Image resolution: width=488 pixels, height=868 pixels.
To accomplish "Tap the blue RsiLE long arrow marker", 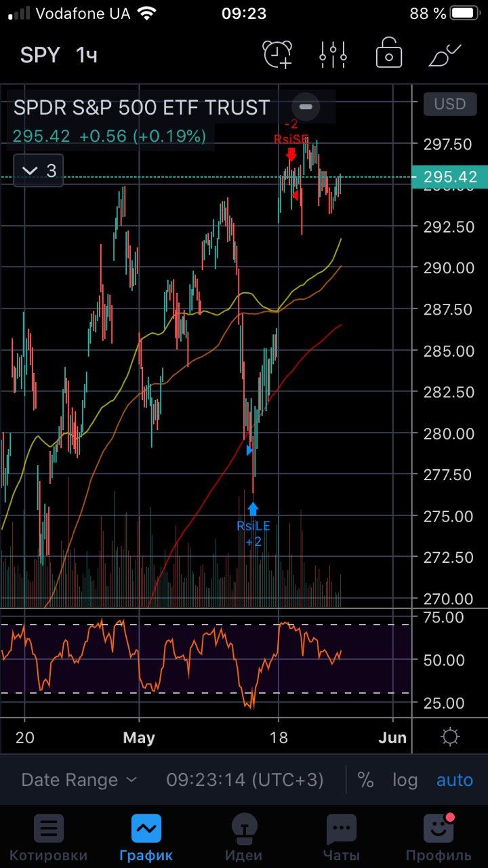I will coord(253,509).
